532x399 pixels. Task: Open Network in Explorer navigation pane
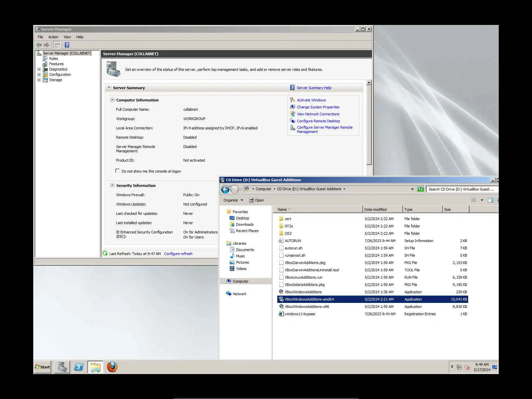239,294
